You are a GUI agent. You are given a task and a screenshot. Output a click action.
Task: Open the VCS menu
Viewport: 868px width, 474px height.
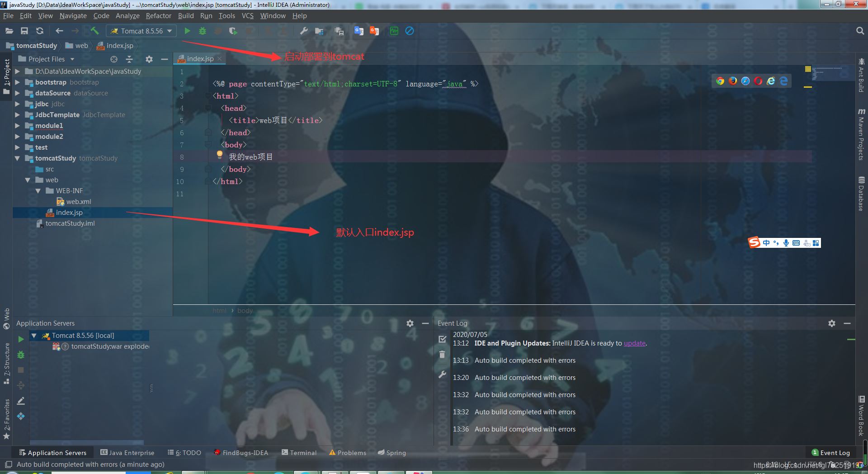tap(248, 16)
